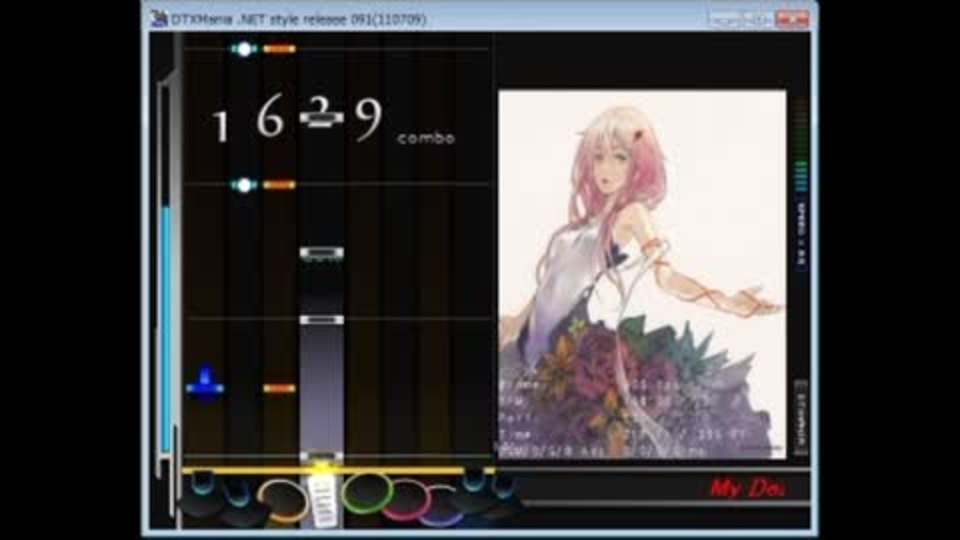Hit the purple-rimmed floor tom pad
Image resolution: width=960 pixels, height=540 pixels.
pyautogui.click(x=442, y=507)
